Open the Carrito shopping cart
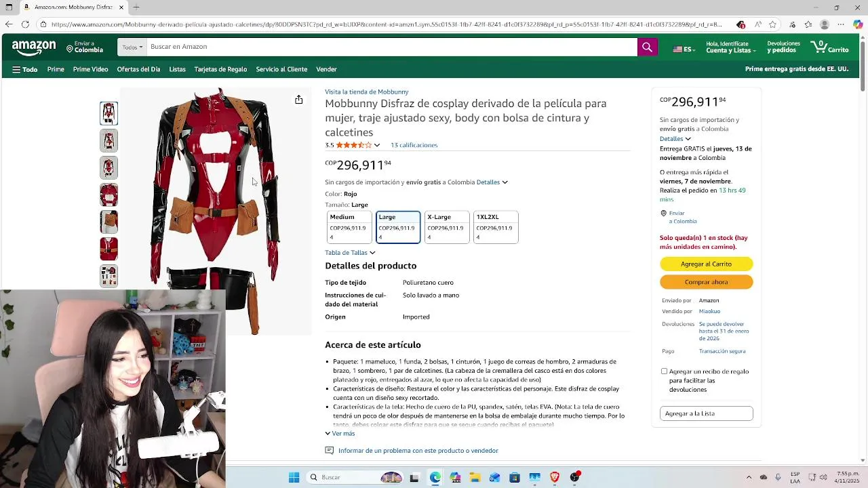Viewport: 868px width, 488px height. click(x=829, y=47)
